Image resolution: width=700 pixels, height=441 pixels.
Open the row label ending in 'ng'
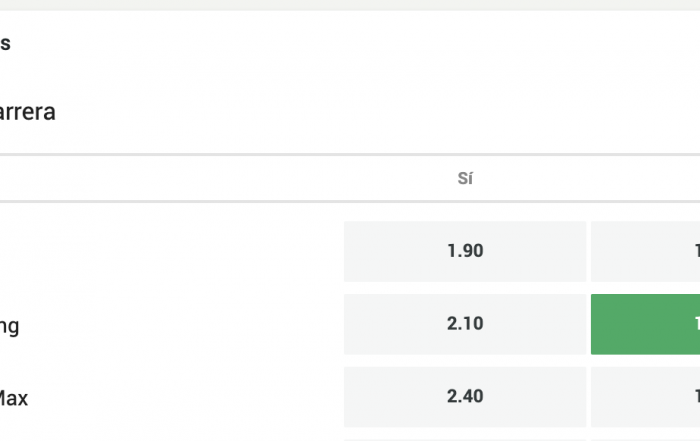click(9, 326)
